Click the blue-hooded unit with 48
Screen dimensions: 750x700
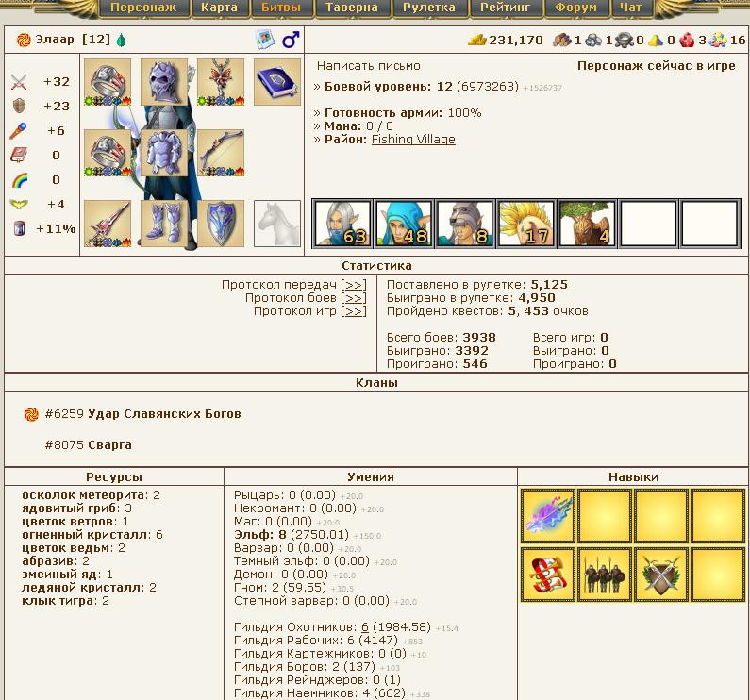coord(403,224)
